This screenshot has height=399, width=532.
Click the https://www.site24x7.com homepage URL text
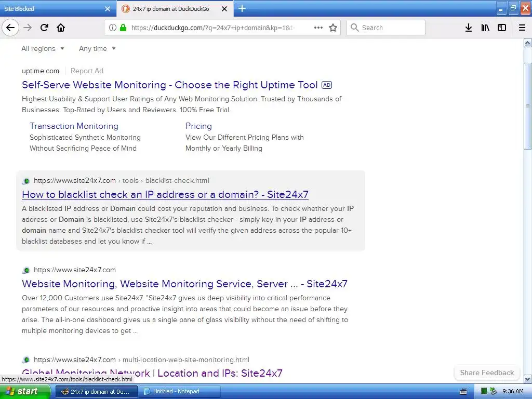(x=75, y=270)
